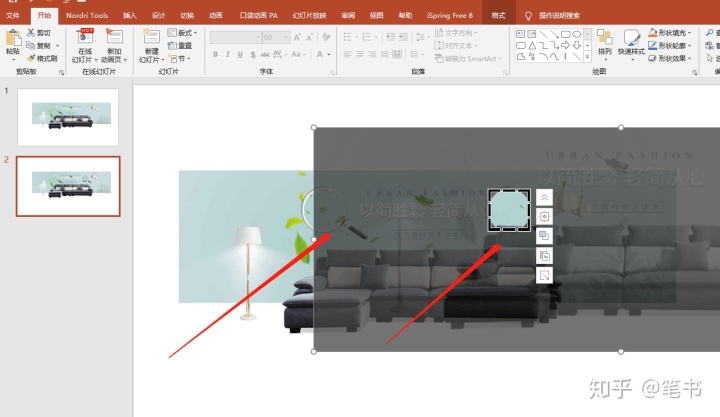Select the triangle shape in gallery
720x417 pixels.
click(x=532, y=45)
